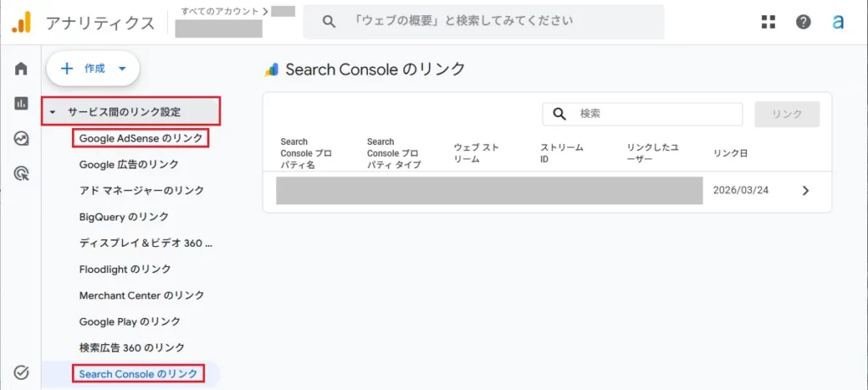Image resolution: width=868 pixels, height=390 pixels.
Task: Open the Google apps grid icon
Action: point(768,22)
